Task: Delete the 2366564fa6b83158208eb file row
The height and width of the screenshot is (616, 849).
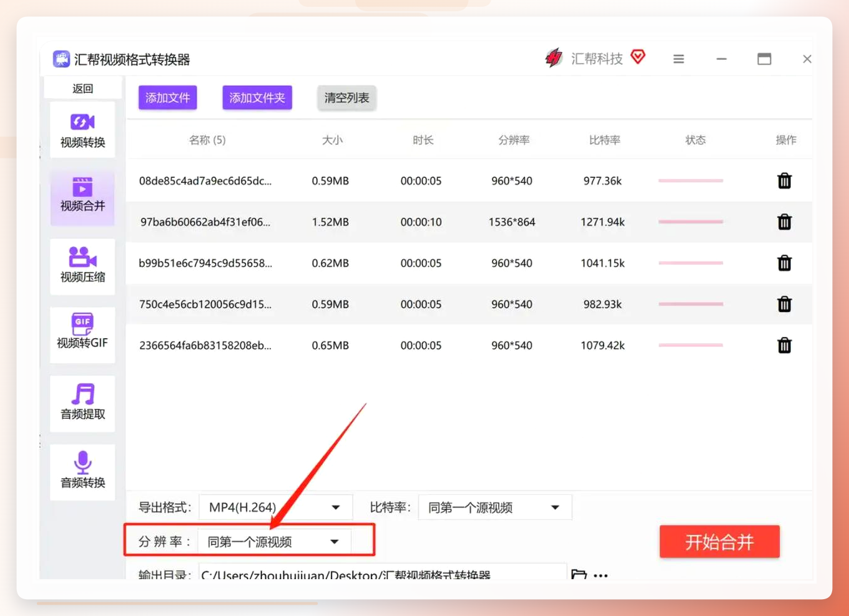Action: click(x=784, y=345)
